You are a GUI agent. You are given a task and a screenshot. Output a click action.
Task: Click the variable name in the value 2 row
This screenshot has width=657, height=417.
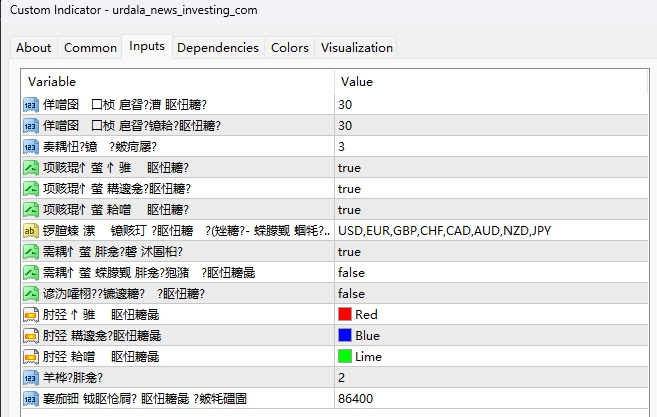[72, 378]
